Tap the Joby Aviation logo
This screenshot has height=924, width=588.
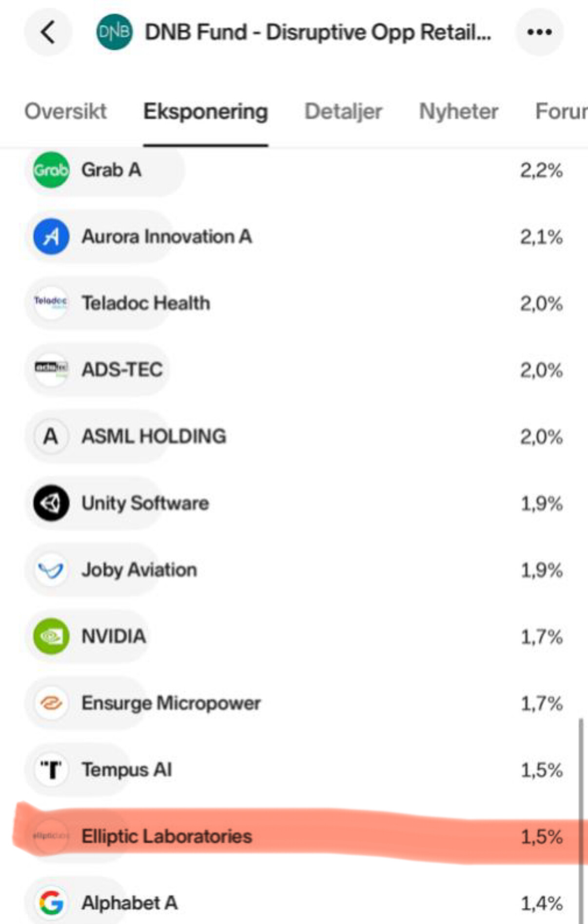coord(51,570)
